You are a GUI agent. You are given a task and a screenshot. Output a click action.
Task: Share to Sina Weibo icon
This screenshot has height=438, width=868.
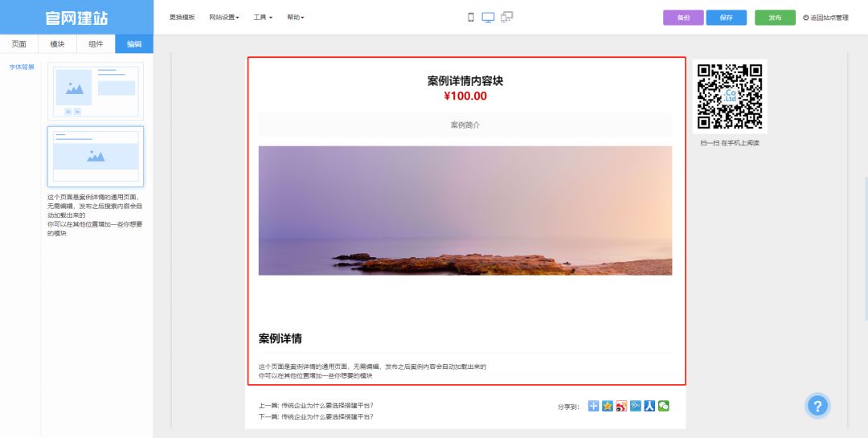(x=621, y=406)
